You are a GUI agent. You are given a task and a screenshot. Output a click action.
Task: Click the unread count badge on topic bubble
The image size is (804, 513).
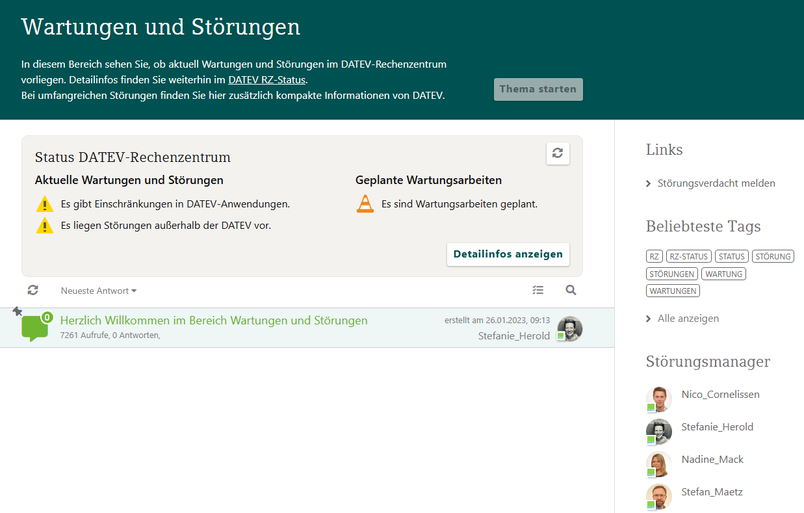[47, 318]
